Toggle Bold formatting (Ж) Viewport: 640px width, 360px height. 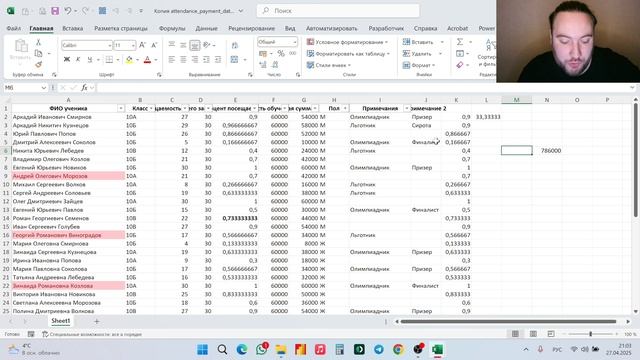67,60
